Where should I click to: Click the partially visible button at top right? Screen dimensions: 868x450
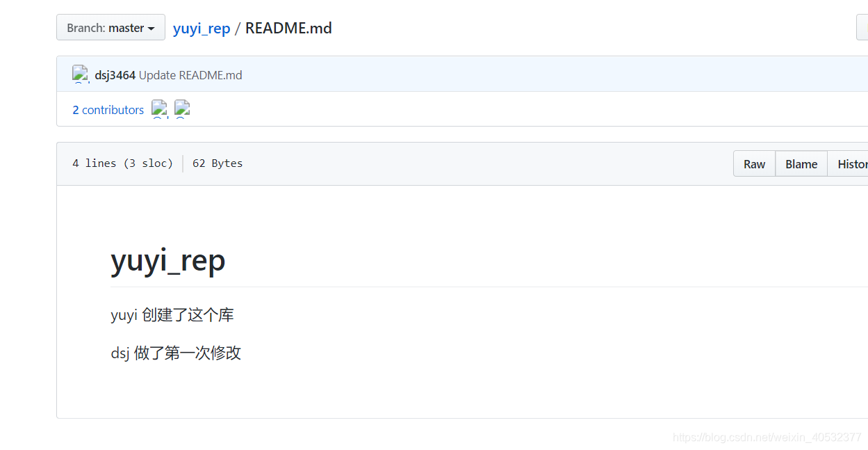coord(864,27)
